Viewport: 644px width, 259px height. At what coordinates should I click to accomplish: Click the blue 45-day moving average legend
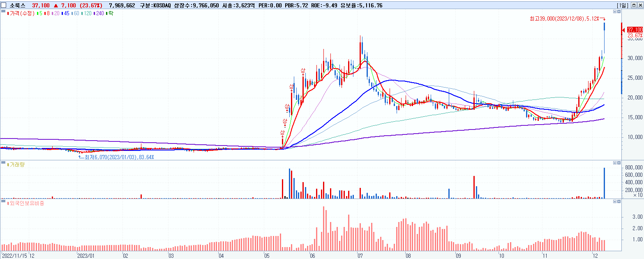click(65, 14)
